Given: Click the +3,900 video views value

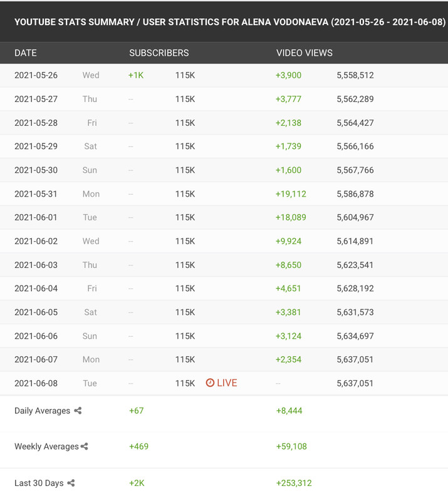Looking at the screenshot, I should 288,75.
